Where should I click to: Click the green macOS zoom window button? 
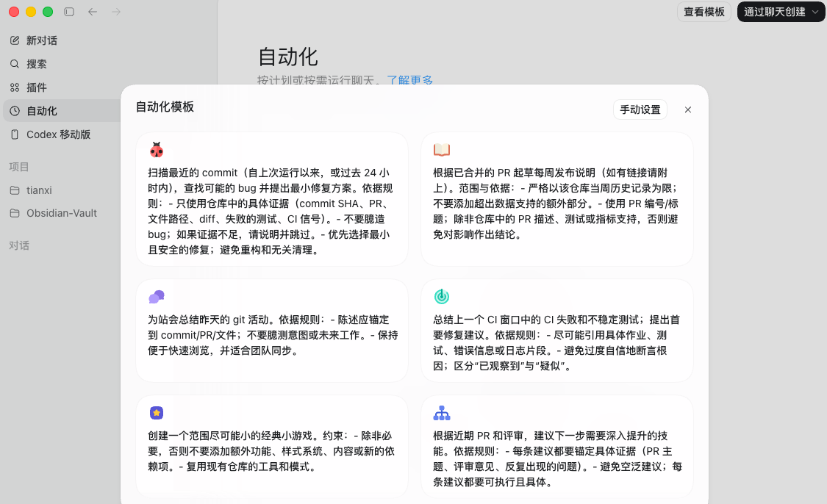tap(48, 12)
